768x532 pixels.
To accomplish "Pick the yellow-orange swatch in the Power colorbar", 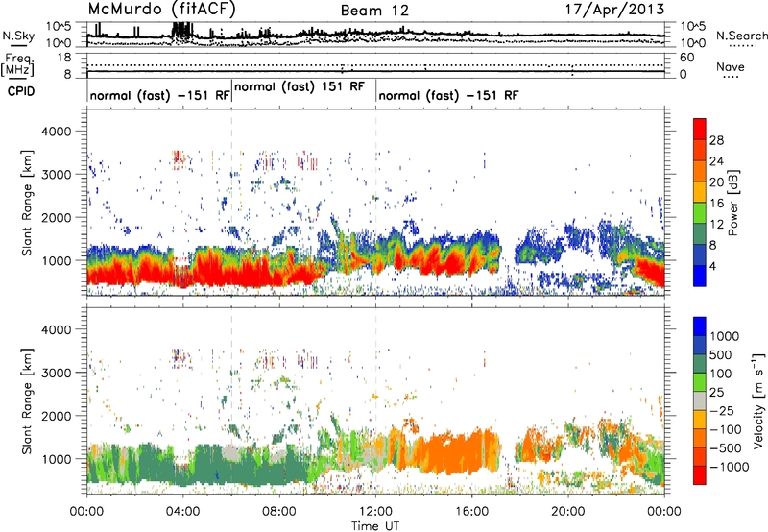I will tap(700, 192).
